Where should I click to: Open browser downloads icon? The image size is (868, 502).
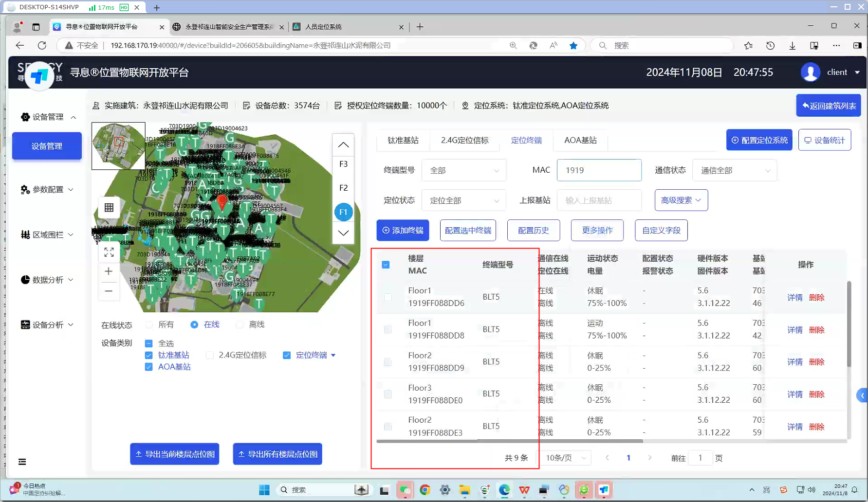pos(793,45)
